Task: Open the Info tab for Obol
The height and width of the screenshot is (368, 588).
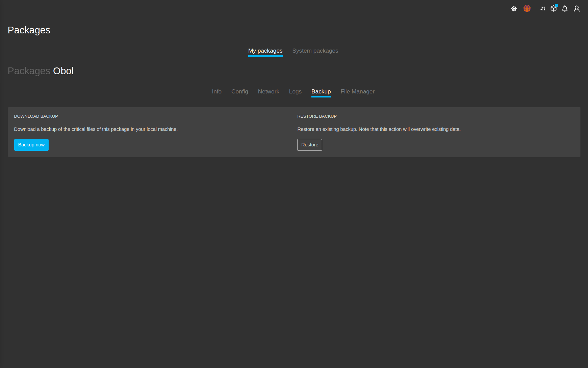Action: pyautogui.click(x=216, y=92)
